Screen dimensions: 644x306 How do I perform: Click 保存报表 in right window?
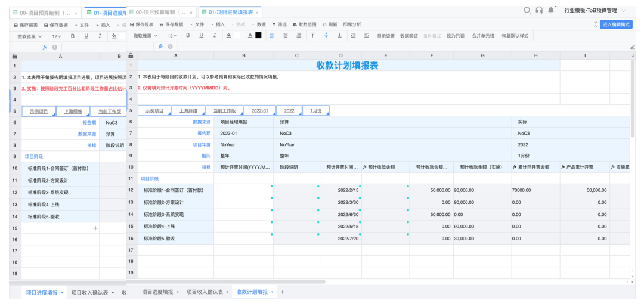(x=142, y=24)
